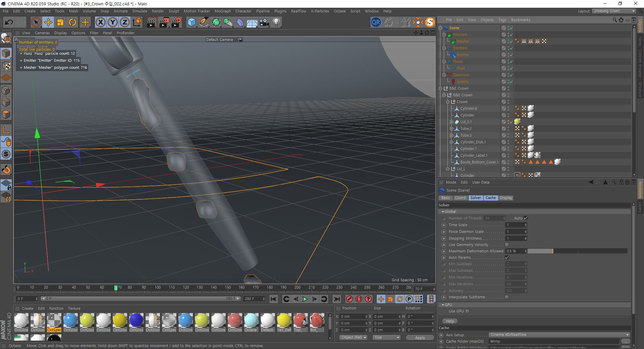
Task: Go to start of animation
Action: [274, 299]
